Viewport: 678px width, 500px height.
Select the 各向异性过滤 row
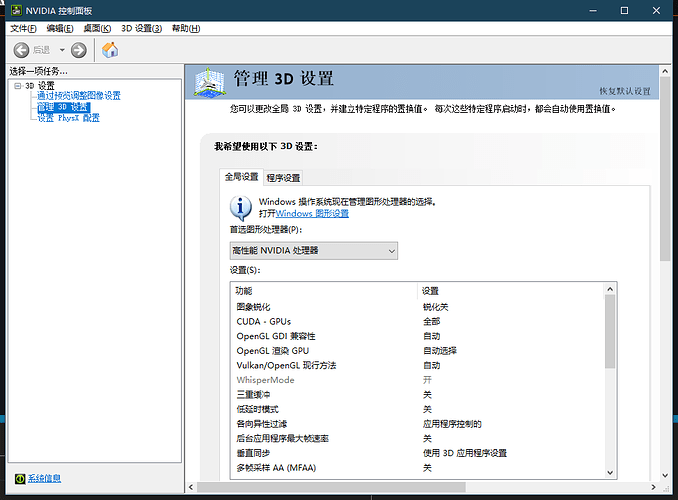[x=417, y=424]
